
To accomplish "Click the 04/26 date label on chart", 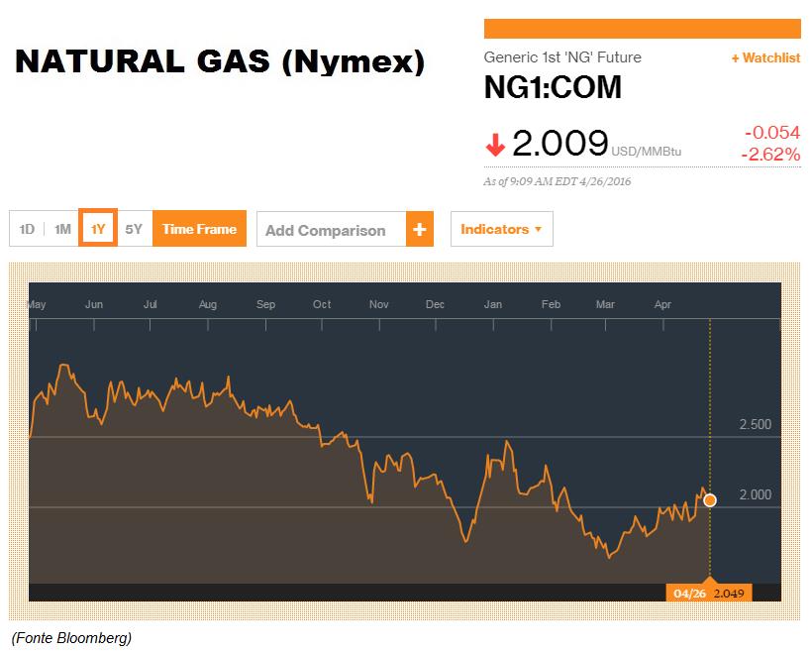I will point(689,594).
